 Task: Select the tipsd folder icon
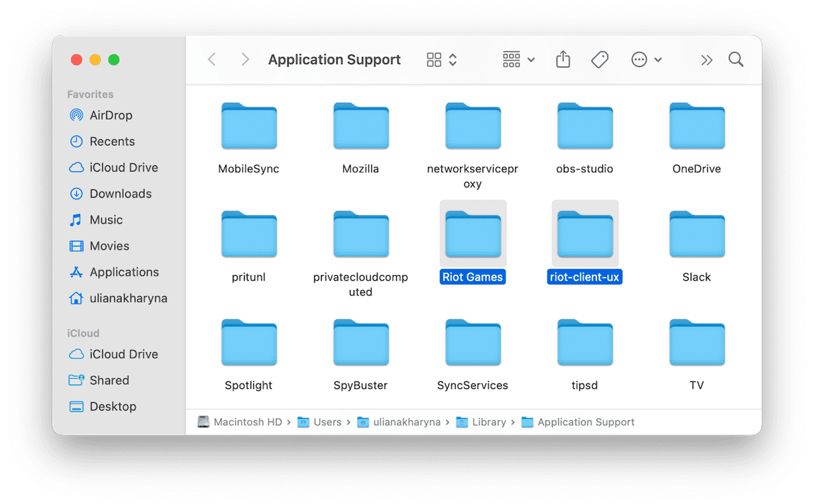(585, 343)
